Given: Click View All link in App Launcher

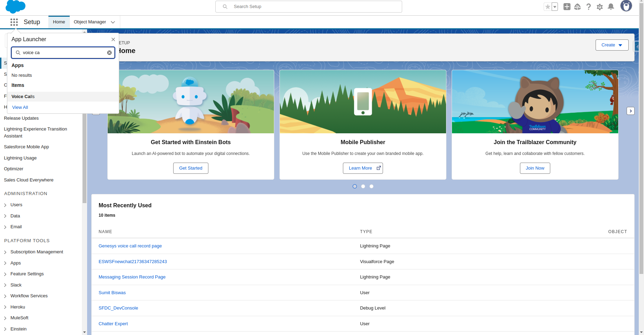Looking at the screenshot, I should [20, 107].
